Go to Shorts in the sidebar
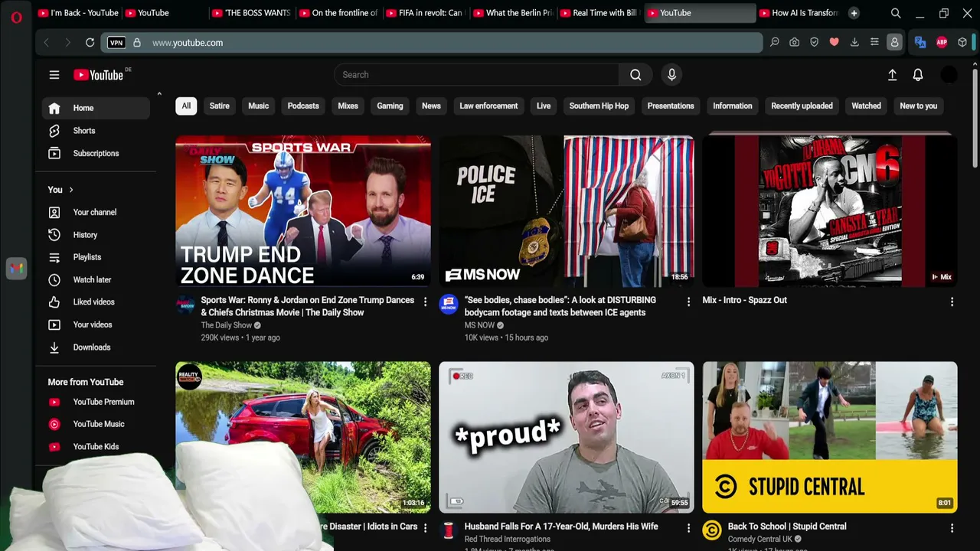 [96, 131]
